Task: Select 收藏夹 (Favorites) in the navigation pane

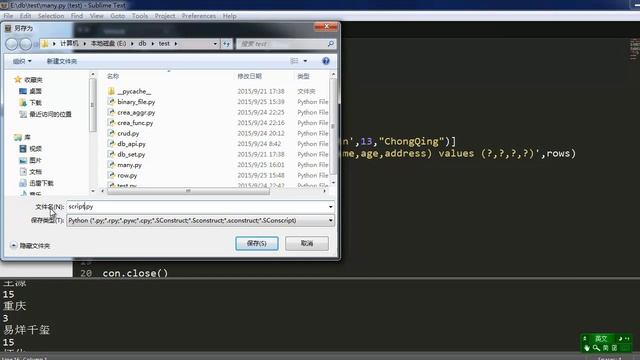Action: click(28, 80)
